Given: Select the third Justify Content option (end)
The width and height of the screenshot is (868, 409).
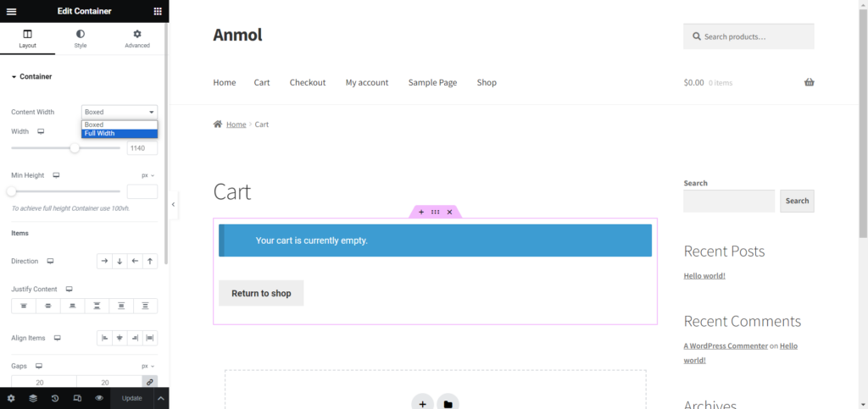Looking at the screenshot, I should click(x=73, y=306).
